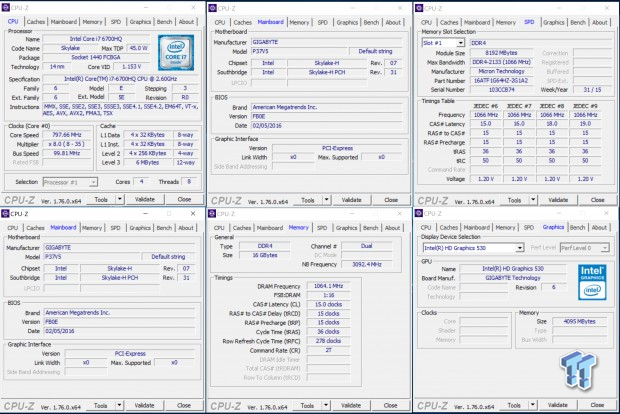This screenshot has width=620, height=414.
Task: Click the CAS# Latency (CL) value 15.0 clocks
Action: click(x=328, y=304)
